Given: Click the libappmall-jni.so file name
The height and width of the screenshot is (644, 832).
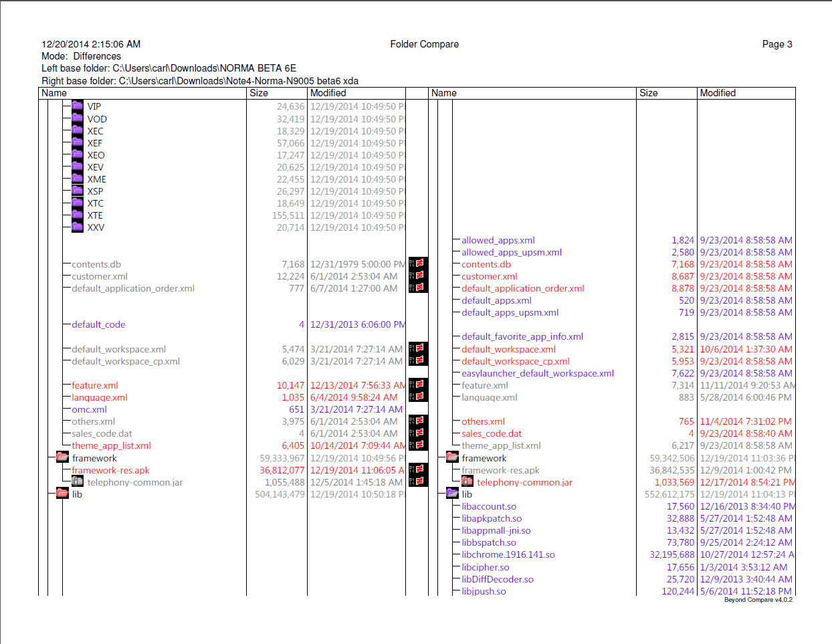Looking at the screenshot, I should (x=496, y=530).
